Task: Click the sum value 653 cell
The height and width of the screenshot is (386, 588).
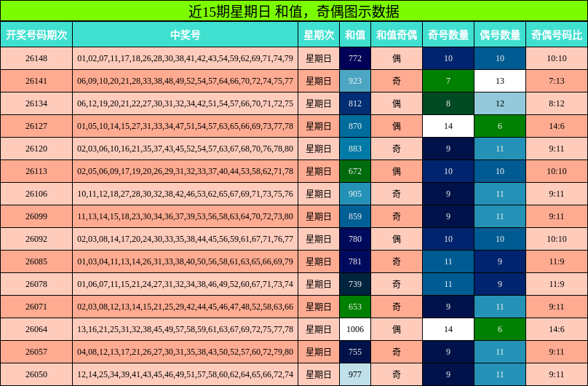Action: tap(355, 307)
